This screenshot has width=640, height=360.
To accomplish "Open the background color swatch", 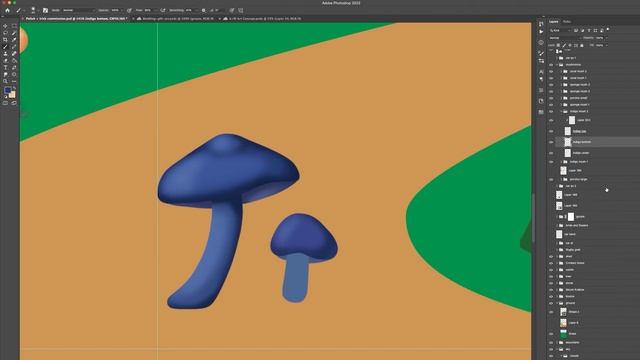I will click(x=13, y=96).
